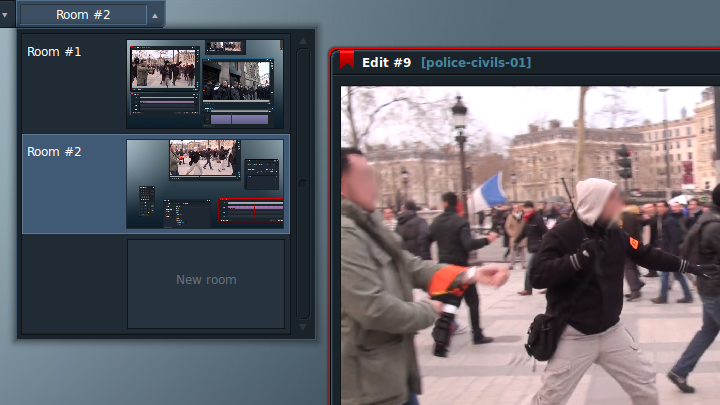Click the empty area left of New room
Image resolution: width=720 pixels, height=405 pixels.
click(x=74, y=284)
